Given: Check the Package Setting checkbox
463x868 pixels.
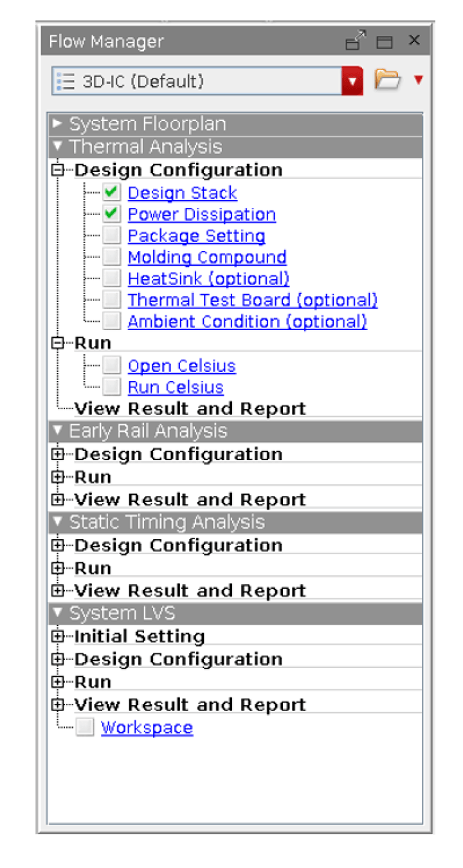Looking at the screenshot, I should click(x=112, y=235).
